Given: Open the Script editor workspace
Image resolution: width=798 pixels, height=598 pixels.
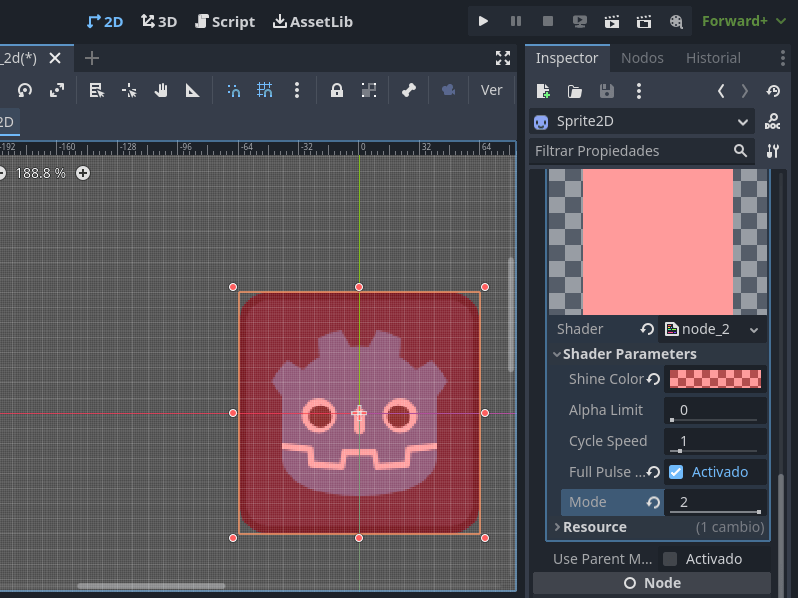Looking at the screenshot, I should click(x=225, y=21).
